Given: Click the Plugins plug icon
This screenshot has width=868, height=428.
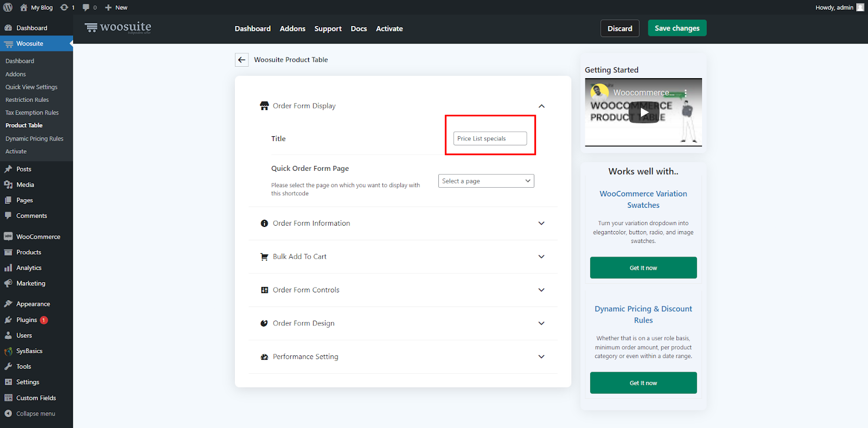Looking at the screenshot, I should pos(8,320).
